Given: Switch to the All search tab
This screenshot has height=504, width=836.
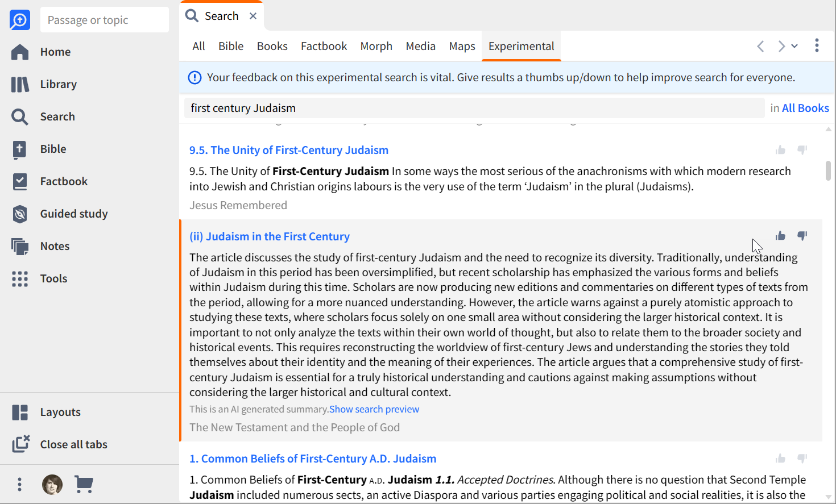Looking at the screenshot, I should pyautogui.click(x=198, y=46).
